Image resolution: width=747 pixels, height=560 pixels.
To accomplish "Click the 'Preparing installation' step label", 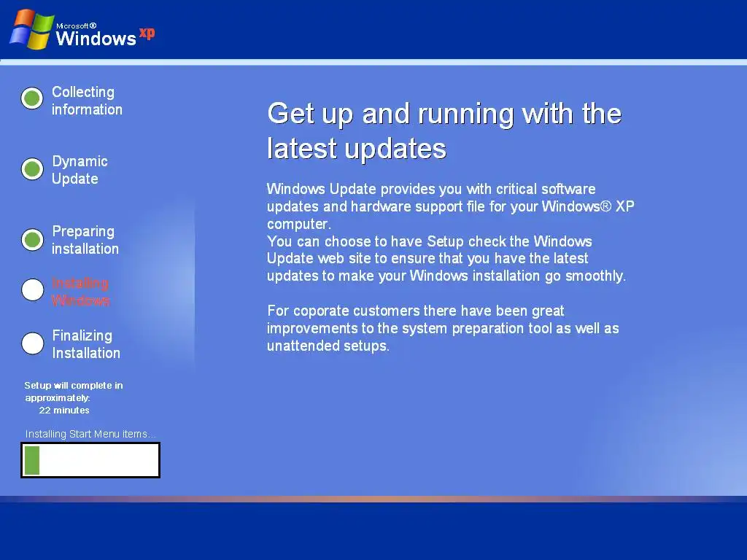I will tap(85, 239).
